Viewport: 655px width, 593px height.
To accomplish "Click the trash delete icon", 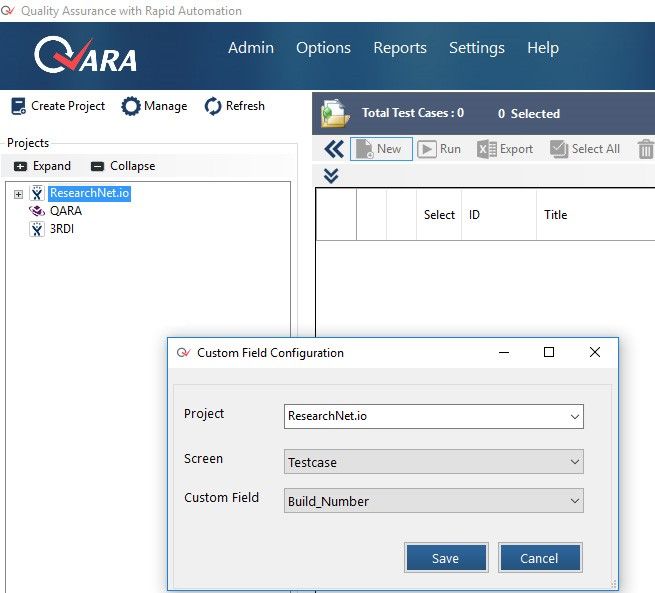I will (x=645, y=149).
